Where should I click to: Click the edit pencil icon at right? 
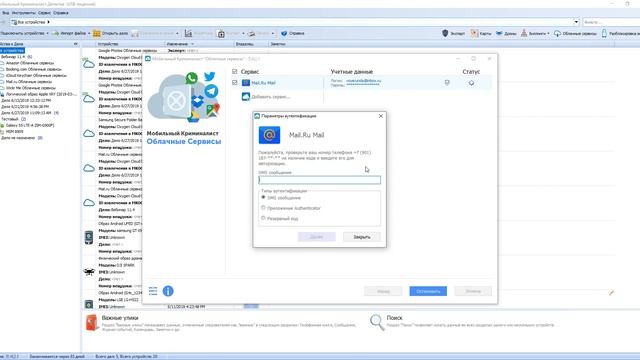coord(611,293)
